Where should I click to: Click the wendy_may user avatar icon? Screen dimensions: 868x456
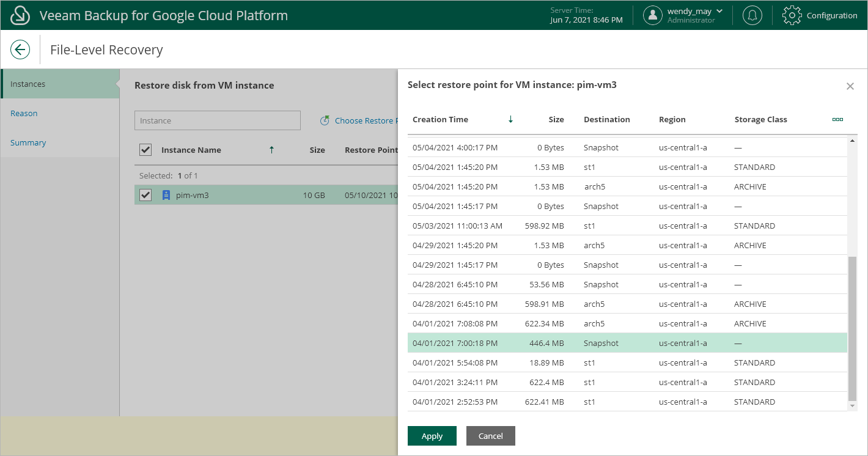point(653,15)
